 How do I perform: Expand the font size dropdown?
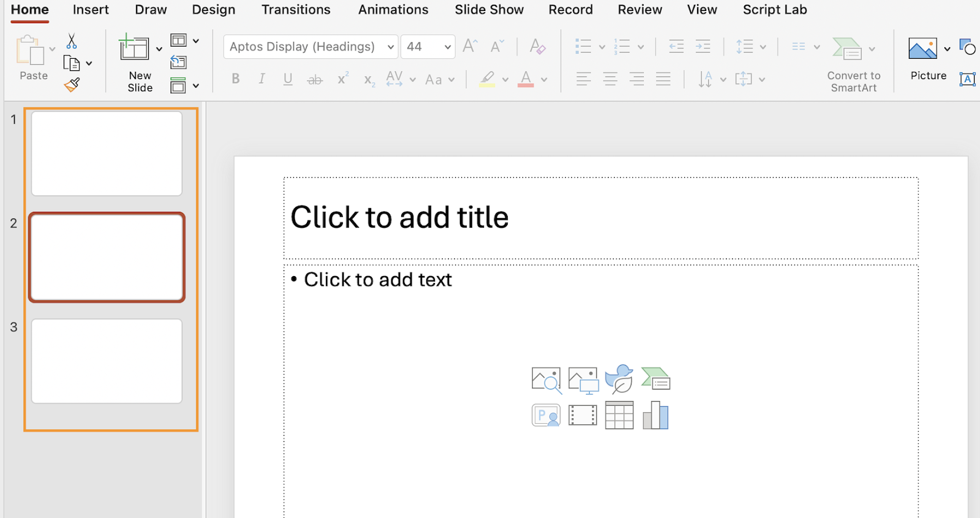(448, 47)
